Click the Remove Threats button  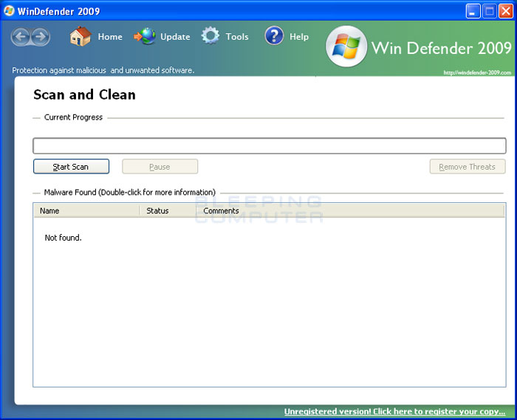pos(468,166)
